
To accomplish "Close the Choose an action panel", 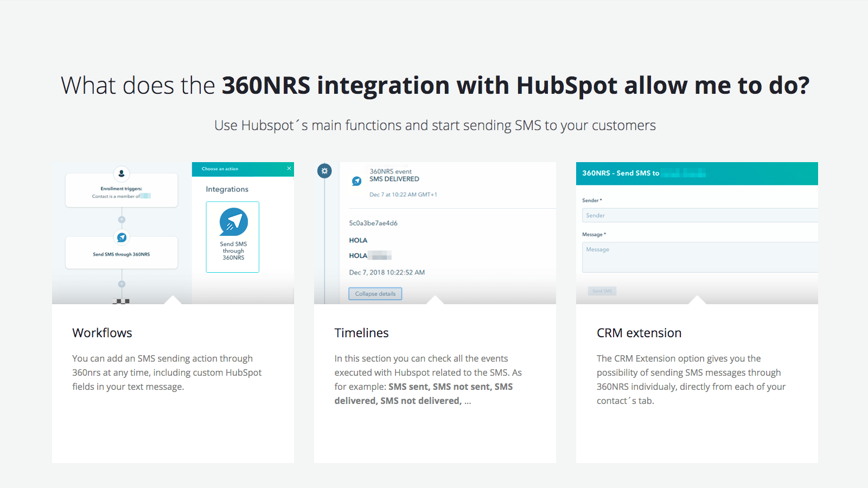I will (289, 169).
